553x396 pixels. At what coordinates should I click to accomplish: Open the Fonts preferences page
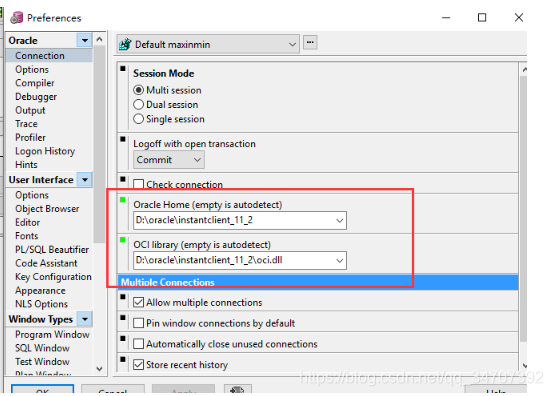pyautogui.click(x=26, y=236)
